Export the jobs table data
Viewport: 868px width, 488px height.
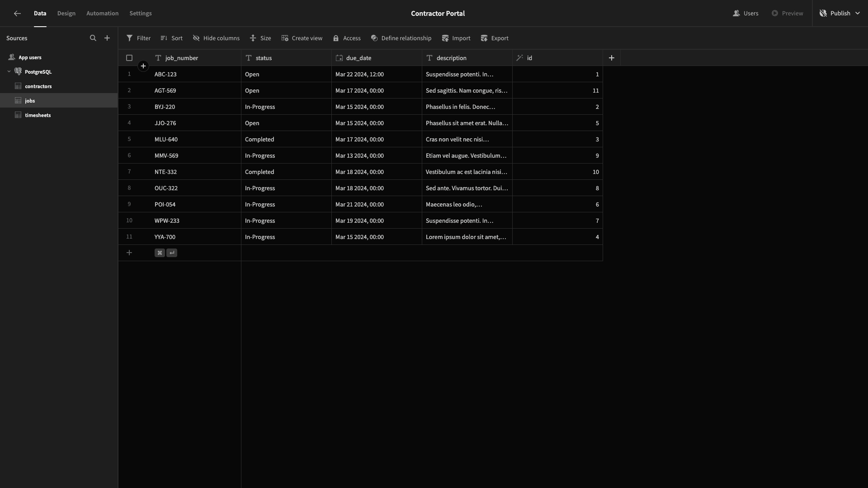point(495,38)
